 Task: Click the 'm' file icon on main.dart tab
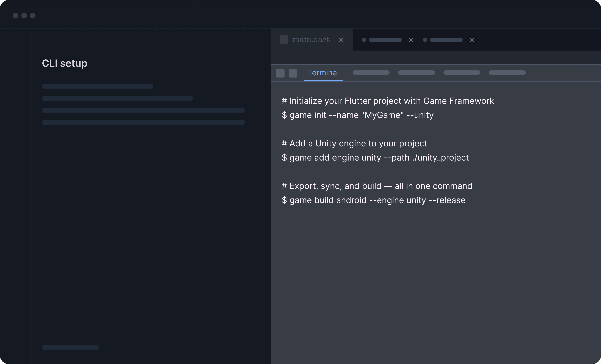tap(284, 40)
